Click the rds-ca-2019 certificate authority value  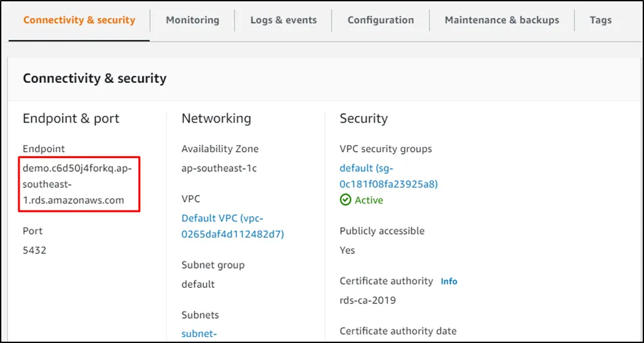click(367, 300)
